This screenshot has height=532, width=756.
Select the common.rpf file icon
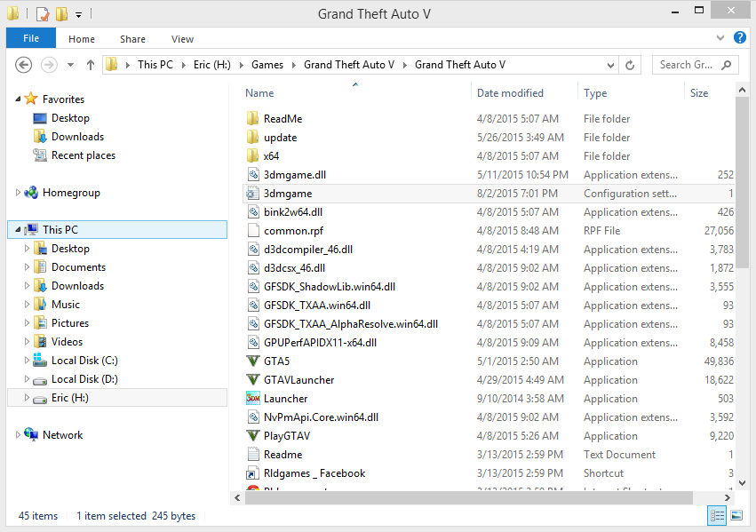click(x=253, y=230)
